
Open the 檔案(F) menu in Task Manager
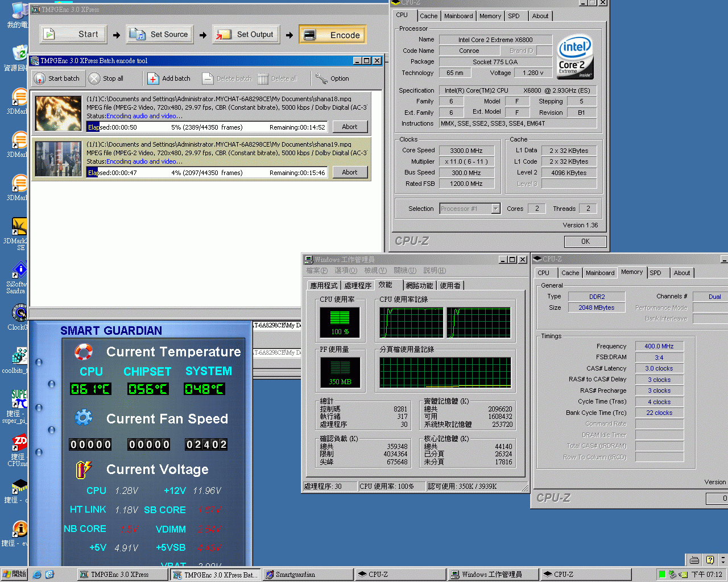coord(317,271)
